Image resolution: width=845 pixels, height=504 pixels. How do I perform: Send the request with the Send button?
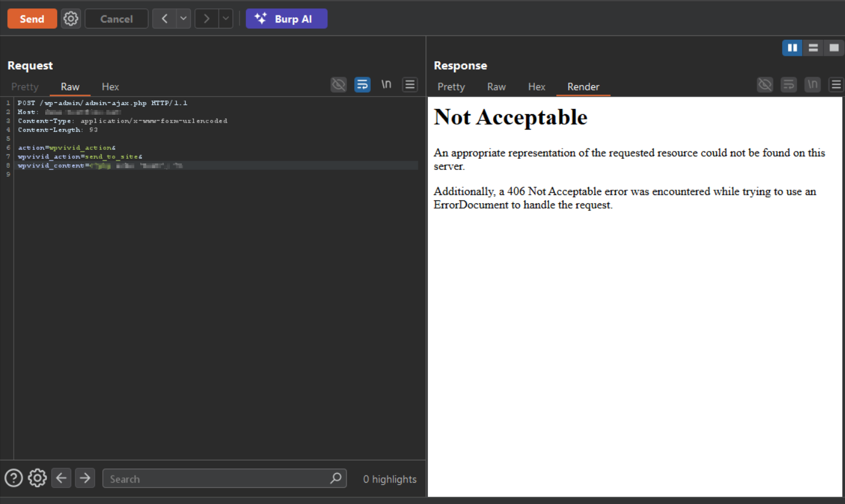[31, 18]
